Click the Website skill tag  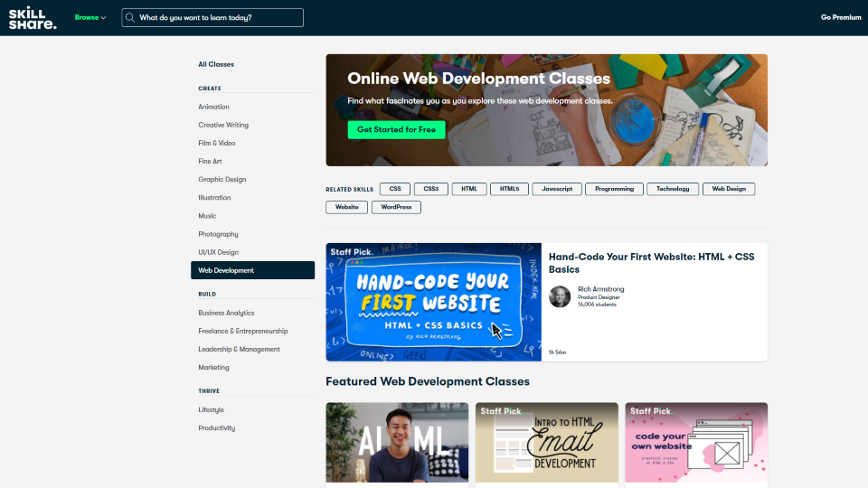point(346,208)
